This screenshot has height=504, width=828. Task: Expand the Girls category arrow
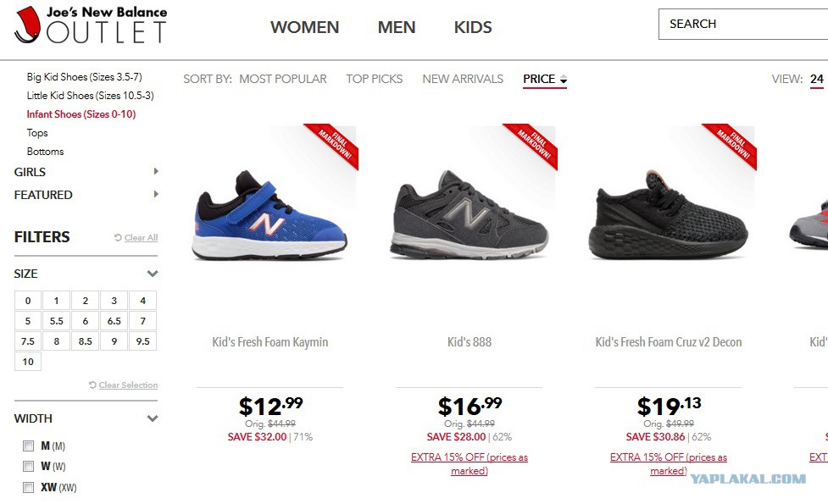tap(156, 171)
